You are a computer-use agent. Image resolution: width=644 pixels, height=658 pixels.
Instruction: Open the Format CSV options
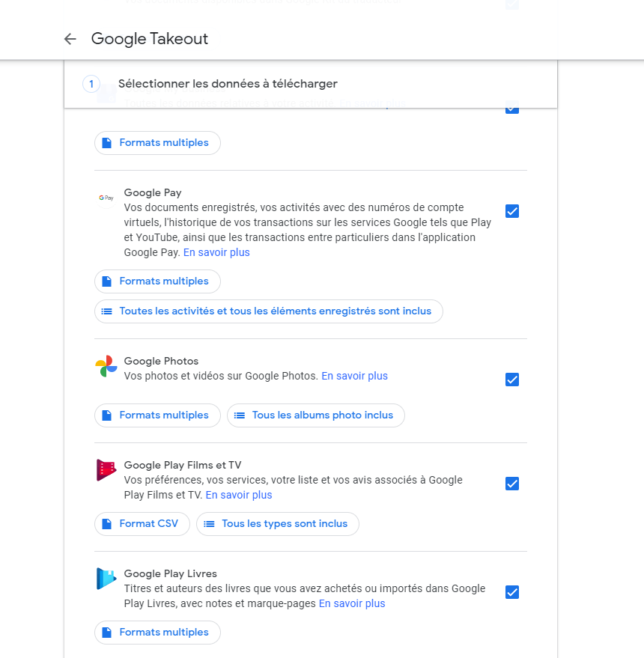[x=141, y=524]
